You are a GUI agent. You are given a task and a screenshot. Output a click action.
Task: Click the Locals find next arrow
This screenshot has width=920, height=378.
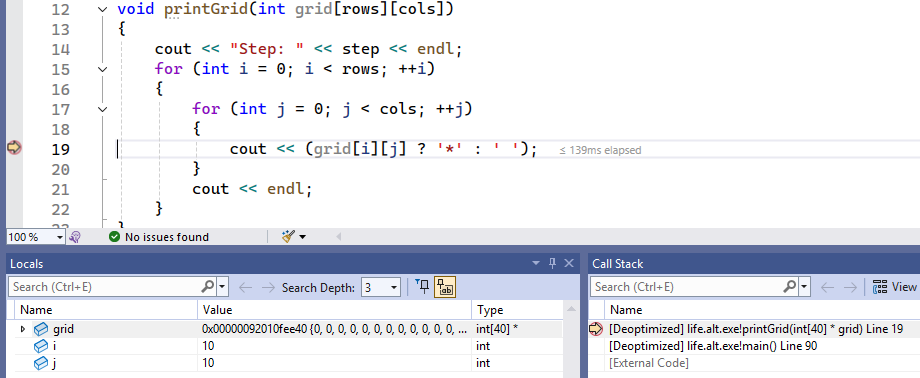(268, 287)
